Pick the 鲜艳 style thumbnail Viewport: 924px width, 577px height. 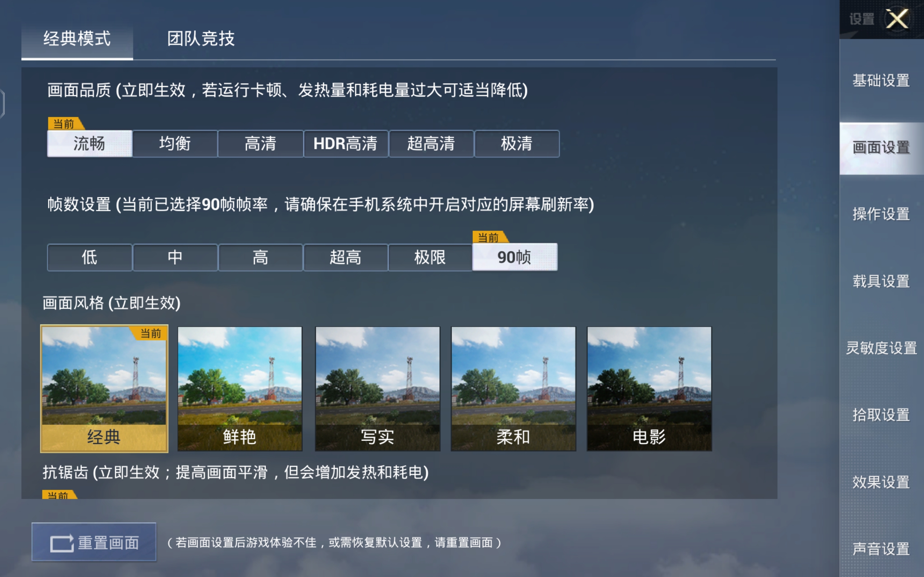pos(240,388)
